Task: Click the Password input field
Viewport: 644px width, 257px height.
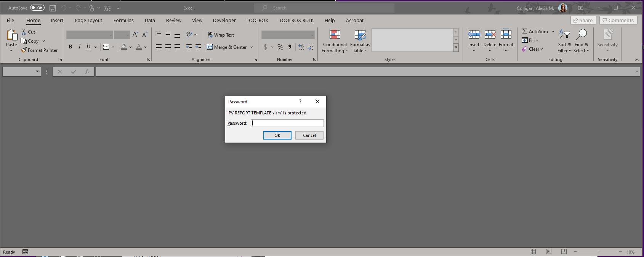Action: [x=287, y=123]
